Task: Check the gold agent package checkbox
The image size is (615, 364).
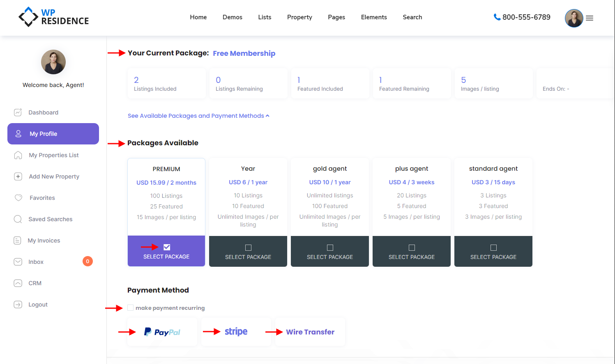Action: click(x=330, y=247)
